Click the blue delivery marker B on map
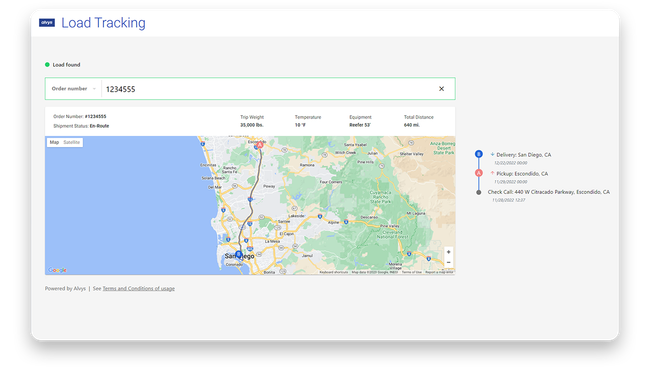Image resolution: width=650 pixels, height=392 pixels. (238, 254)
